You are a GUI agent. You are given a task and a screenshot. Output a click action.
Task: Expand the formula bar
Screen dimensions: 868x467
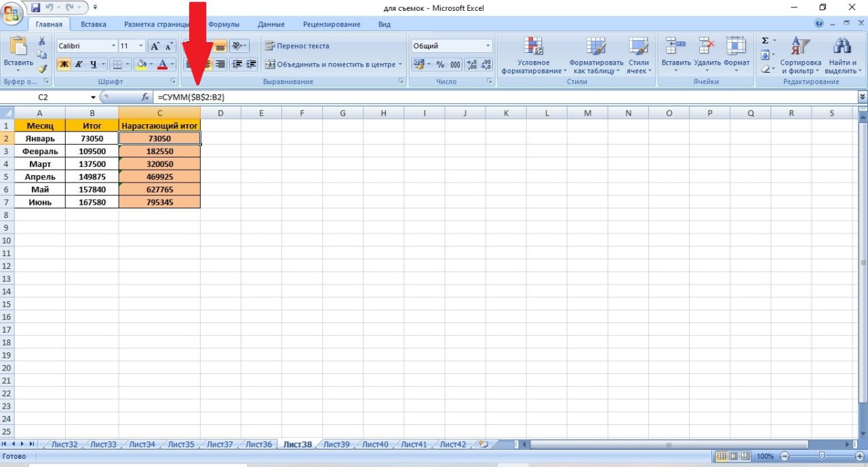tap(863, 97)
